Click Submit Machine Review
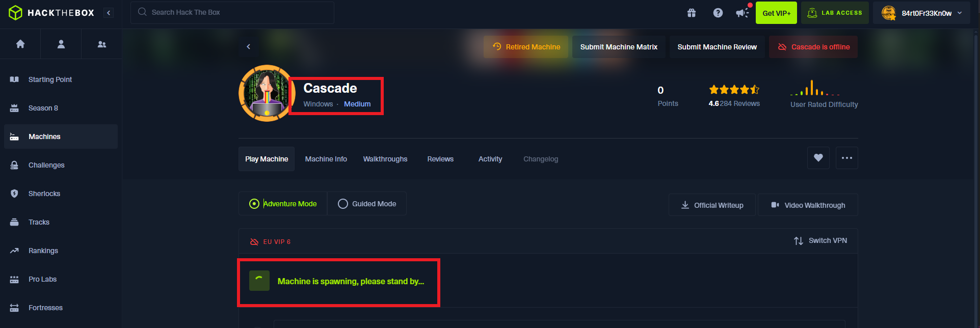This screenshot has width=980, height=328. point(717,47)
